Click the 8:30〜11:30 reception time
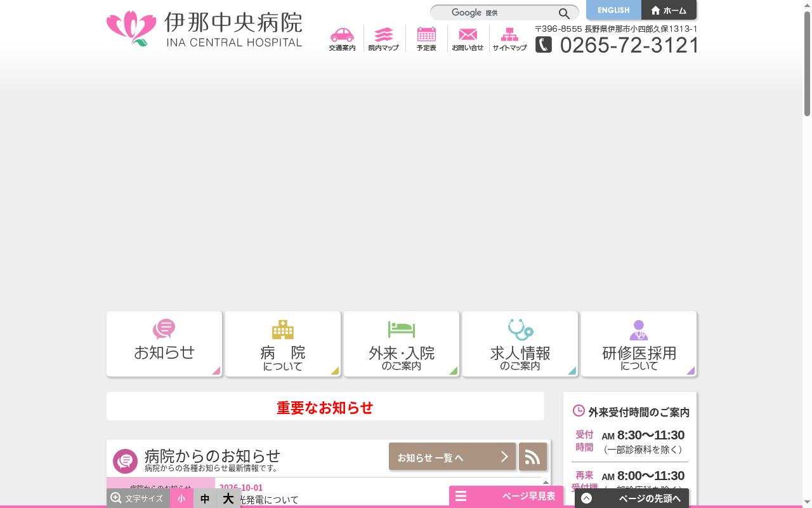The width and height of the screenshot is (812, 508). click(651, 435)
